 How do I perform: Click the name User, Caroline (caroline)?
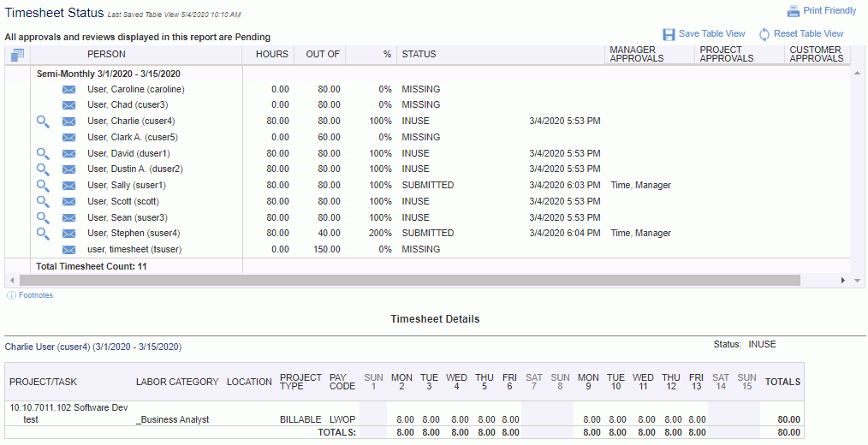point(136,90)
